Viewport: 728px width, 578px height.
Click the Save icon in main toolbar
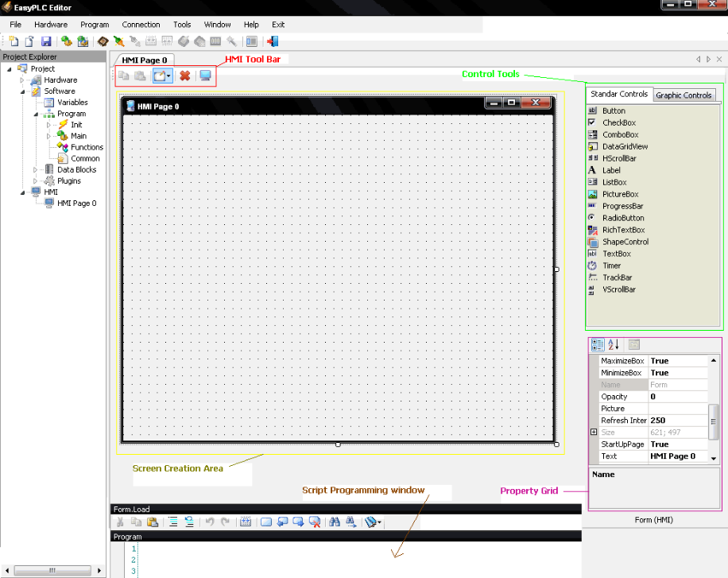(46, 41)
